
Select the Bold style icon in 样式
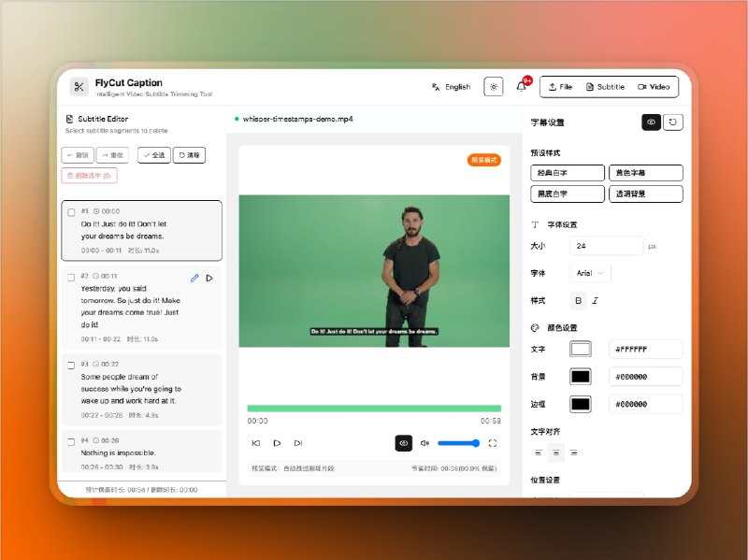(578, 300)
